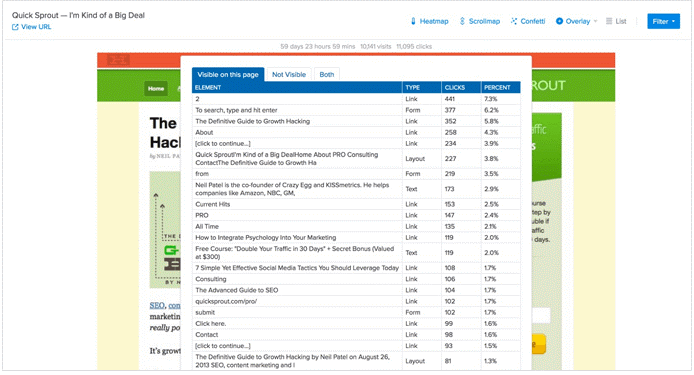Select 'The Advanced Guide to SEO' row
The height and width of the screenshot is (375, 694).
pyautogui.click(x=356, y=290)
